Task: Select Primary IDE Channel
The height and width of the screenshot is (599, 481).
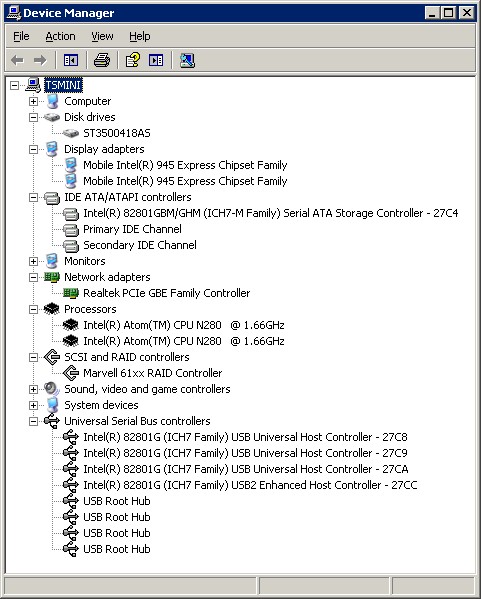Action: coord(132,229)
